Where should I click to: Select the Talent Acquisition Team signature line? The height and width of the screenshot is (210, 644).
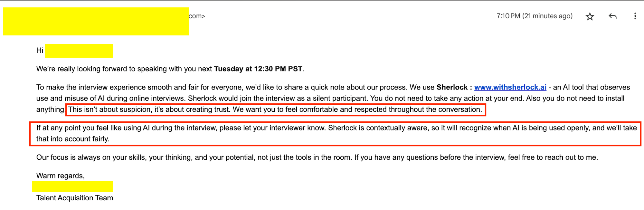(74, 198)
